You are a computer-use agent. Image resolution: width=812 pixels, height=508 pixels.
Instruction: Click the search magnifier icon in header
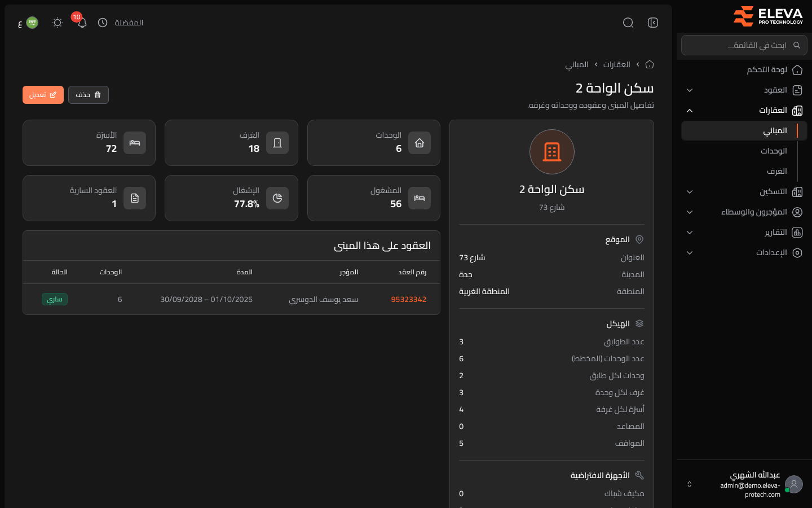tap(628, 23)
